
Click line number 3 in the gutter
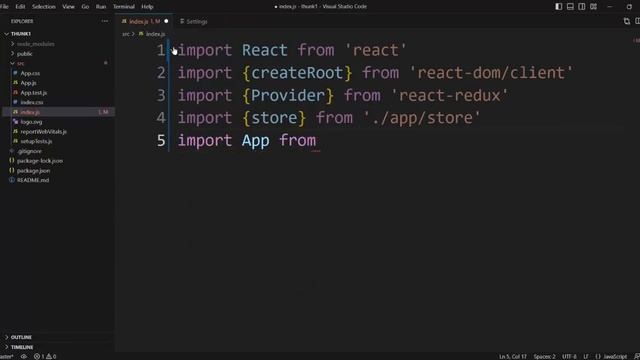tap(161, 96)
